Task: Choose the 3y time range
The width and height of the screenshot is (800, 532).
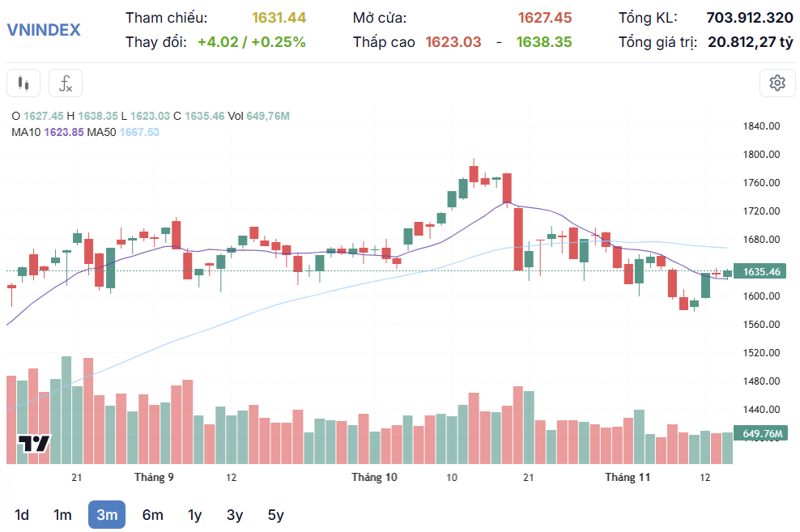Action: click(x=235, y=515)
